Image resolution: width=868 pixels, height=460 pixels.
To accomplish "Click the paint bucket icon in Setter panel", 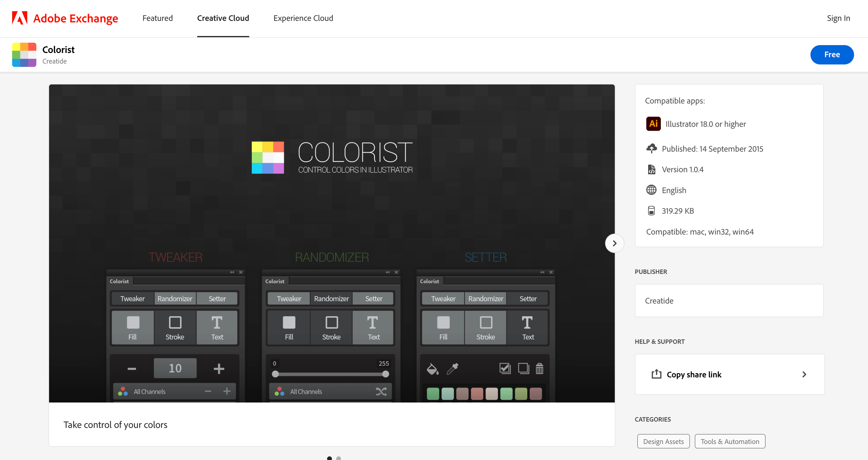I will [432, 369].
